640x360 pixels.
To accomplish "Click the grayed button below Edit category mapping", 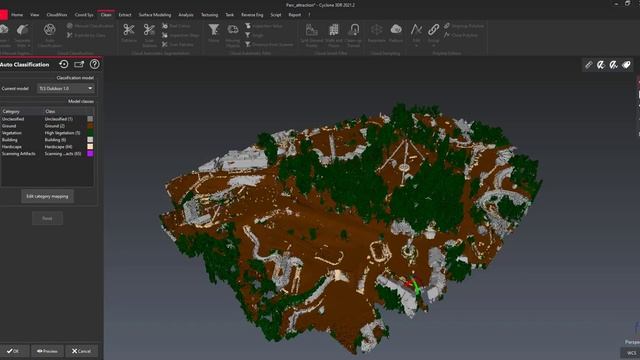I will click(x=47, y=218).
